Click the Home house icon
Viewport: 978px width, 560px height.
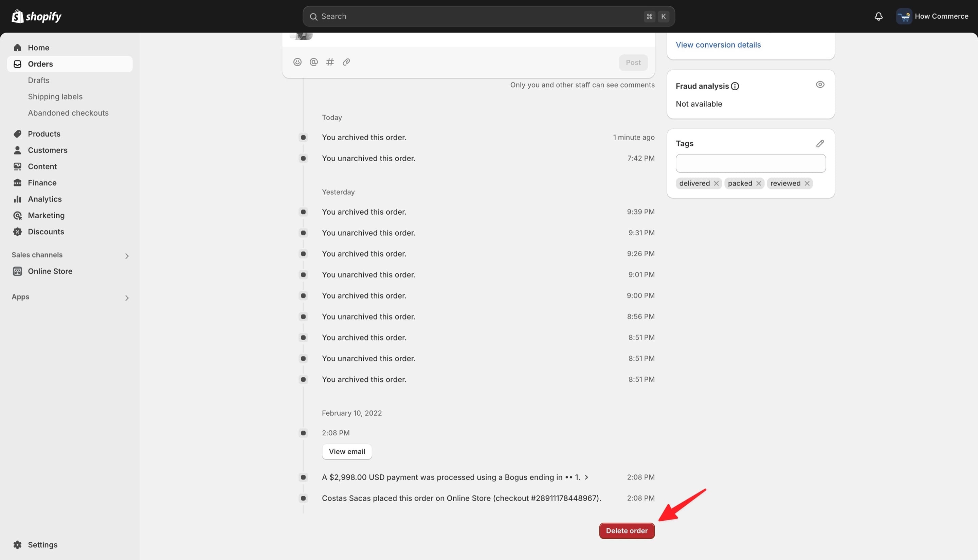17,48
